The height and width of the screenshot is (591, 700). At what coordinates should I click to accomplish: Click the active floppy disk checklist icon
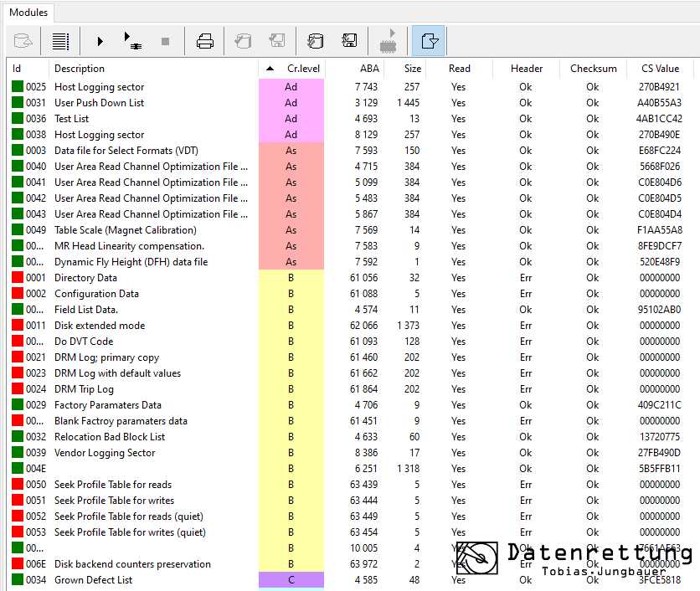(x=349, y=41)
